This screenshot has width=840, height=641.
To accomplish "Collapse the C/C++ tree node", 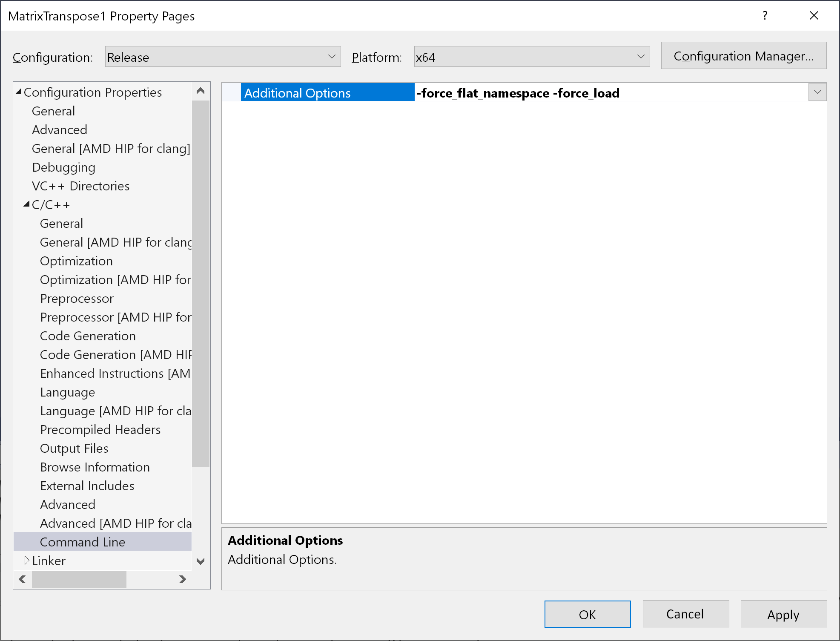I will [x=26, y=204].
